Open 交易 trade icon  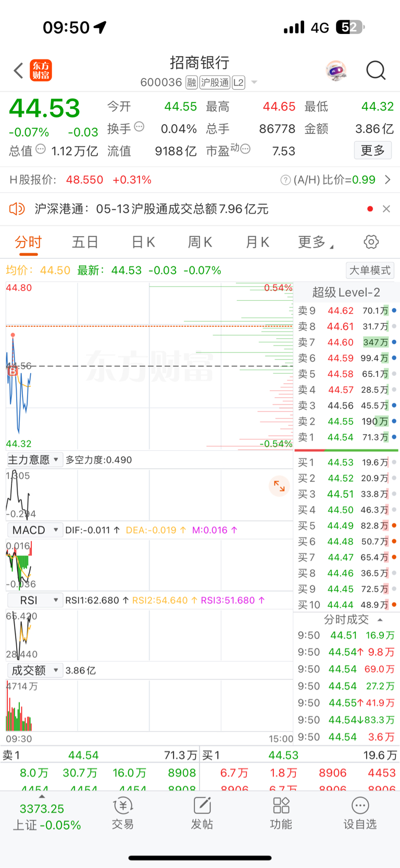point(123,813)
